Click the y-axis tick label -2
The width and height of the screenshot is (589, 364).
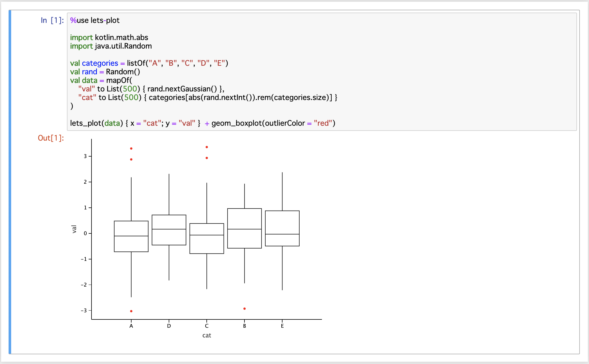pos(84,285)
